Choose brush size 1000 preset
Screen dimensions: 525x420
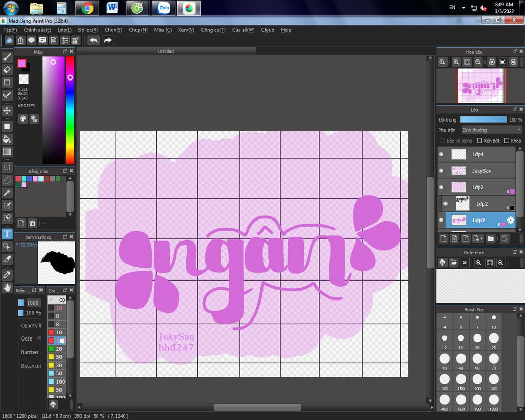click(494, 402)
